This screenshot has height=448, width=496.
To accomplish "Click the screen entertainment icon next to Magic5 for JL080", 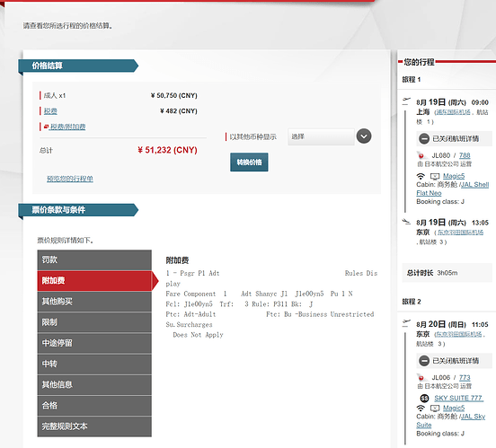I will (x=435, y=177).
